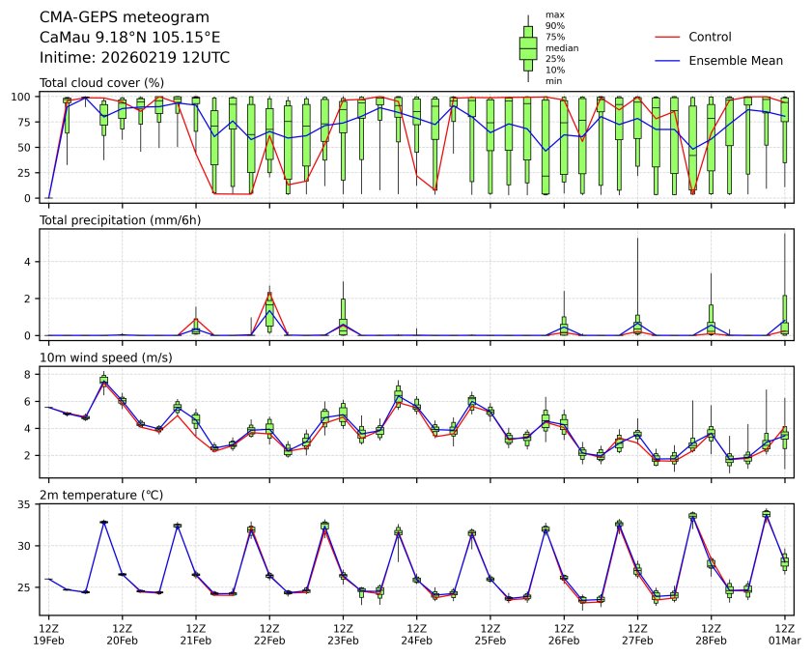Click the Initime 20260219 12UTC text
The height and width of the screenshot is (657, 812).
coord(134,58)
